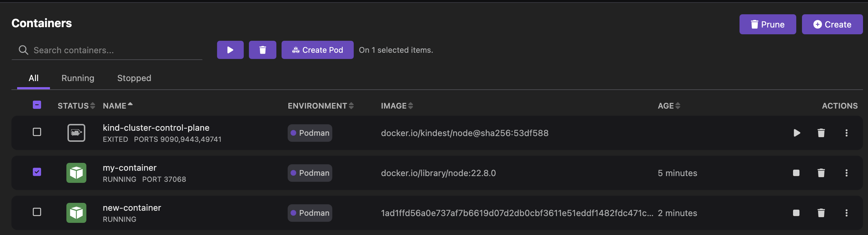868x235 pixels.
Task: Switch to the Stopped tab
Action: point(134,78)
